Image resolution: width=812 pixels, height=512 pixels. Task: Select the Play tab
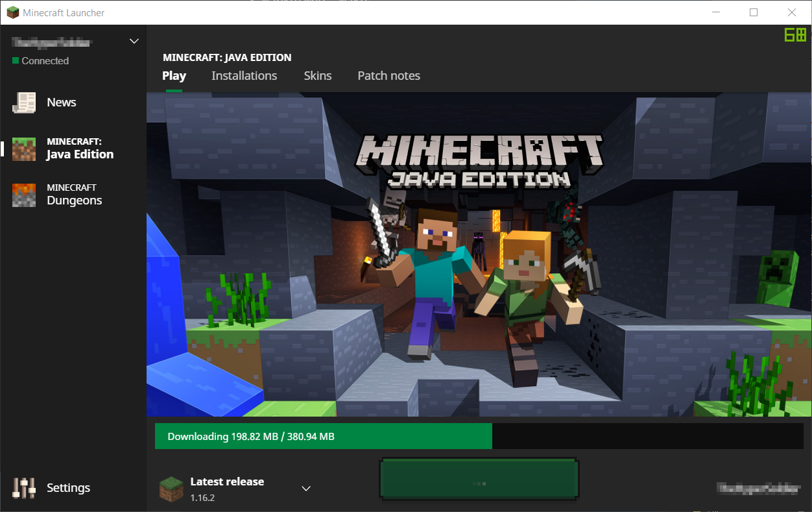(x=174, y=76)
